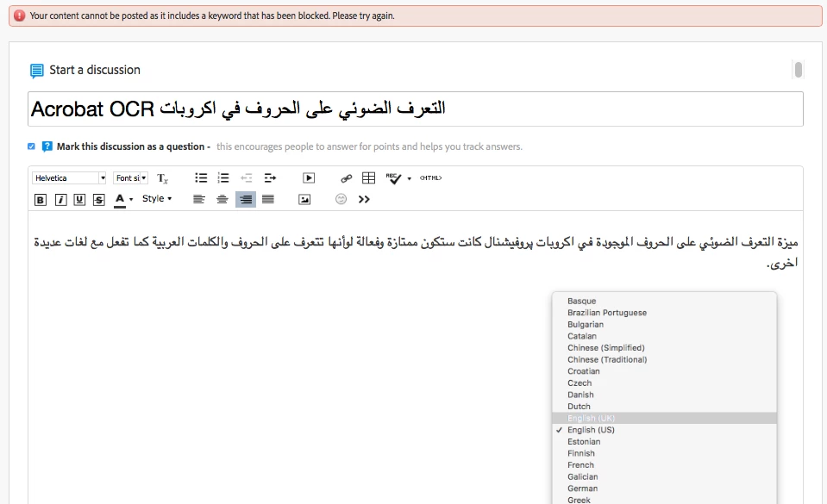Decrease indent (outdent) of paragraph

[x=247, y=178]
